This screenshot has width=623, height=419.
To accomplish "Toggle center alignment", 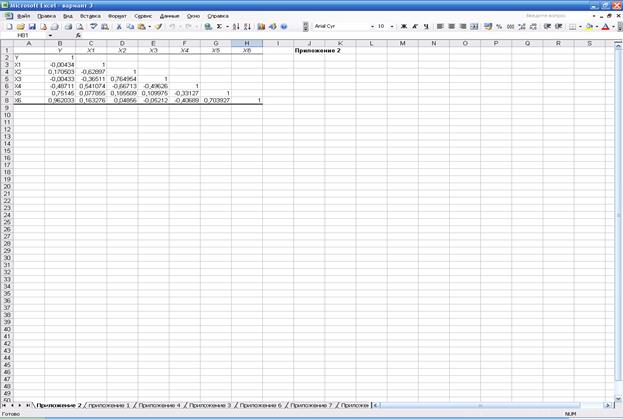I will [x=451, y=26].
